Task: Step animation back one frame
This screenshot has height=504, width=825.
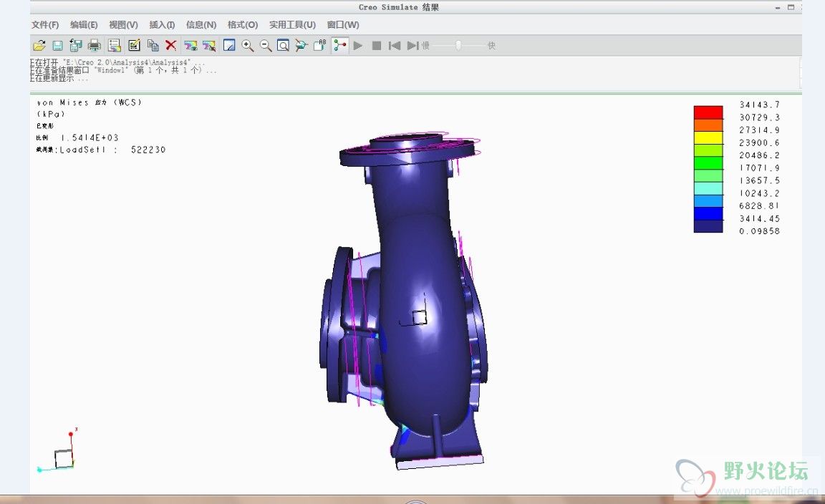Action: click(394, 46)
